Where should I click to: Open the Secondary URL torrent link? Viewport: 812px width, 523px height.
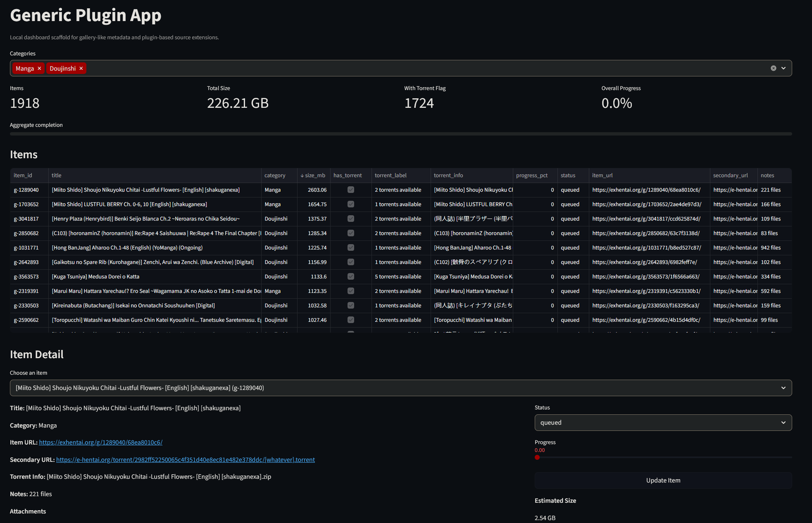coord(185,460)
